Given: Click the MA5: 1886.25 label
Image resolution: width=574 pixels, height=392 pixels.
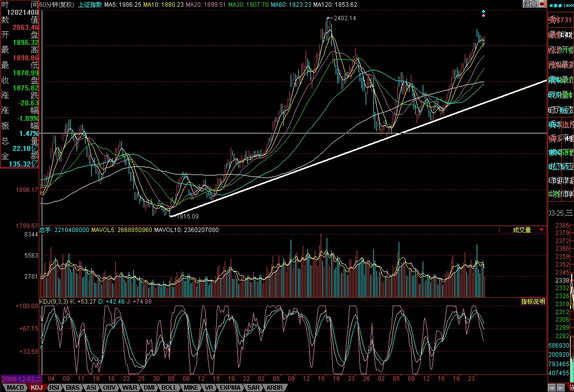Looking at the screenshot, I should (122, 5).
